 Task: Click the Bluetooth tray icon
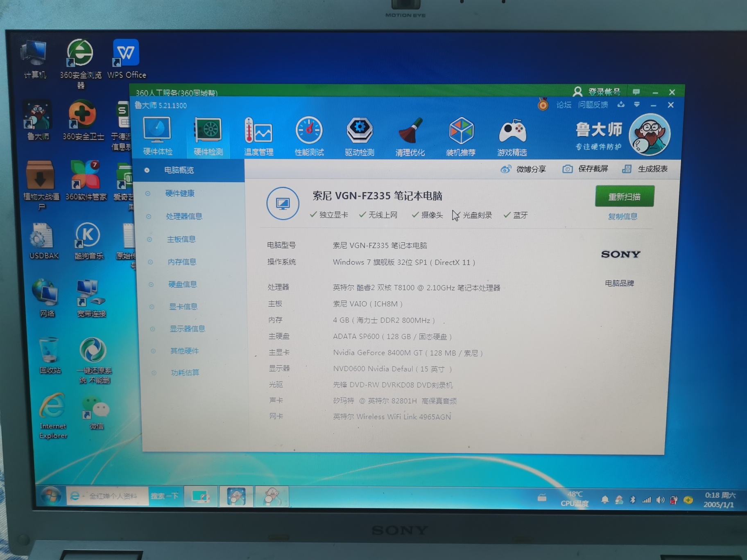tap(632, 500)
